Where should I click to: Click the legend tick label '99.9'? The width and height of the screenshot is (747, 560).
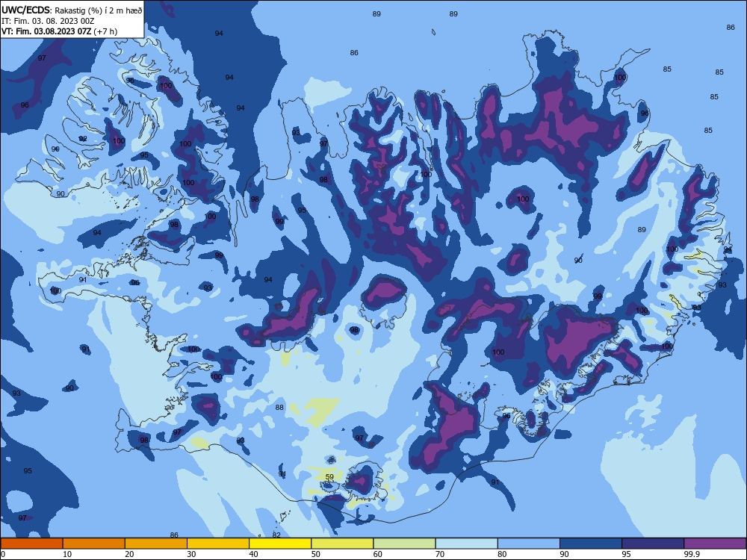[692, 554]
